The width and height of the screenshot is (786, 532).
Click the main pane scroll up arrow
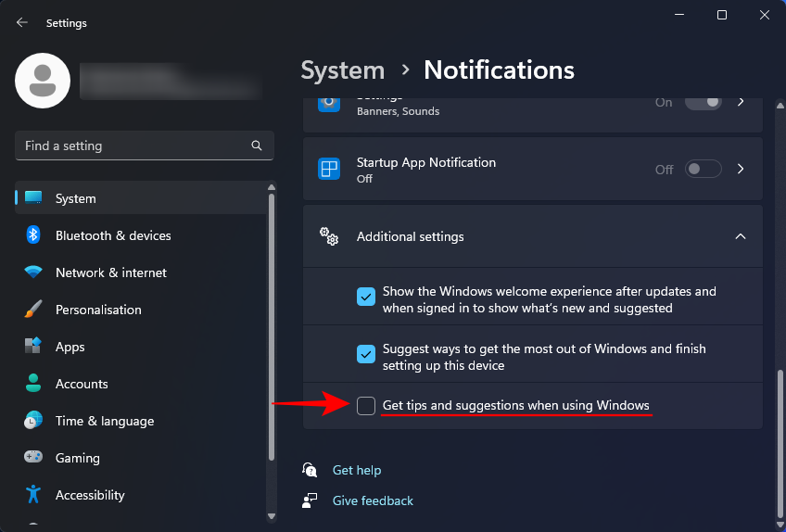pyautogui.click(x=780, y=106)
